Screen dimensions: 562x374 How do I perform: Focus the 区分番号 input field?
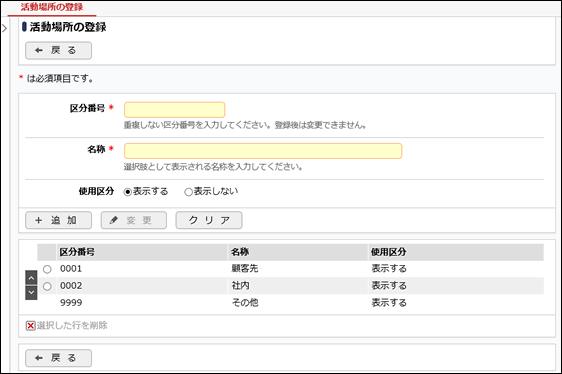click(x=175, y=110)
